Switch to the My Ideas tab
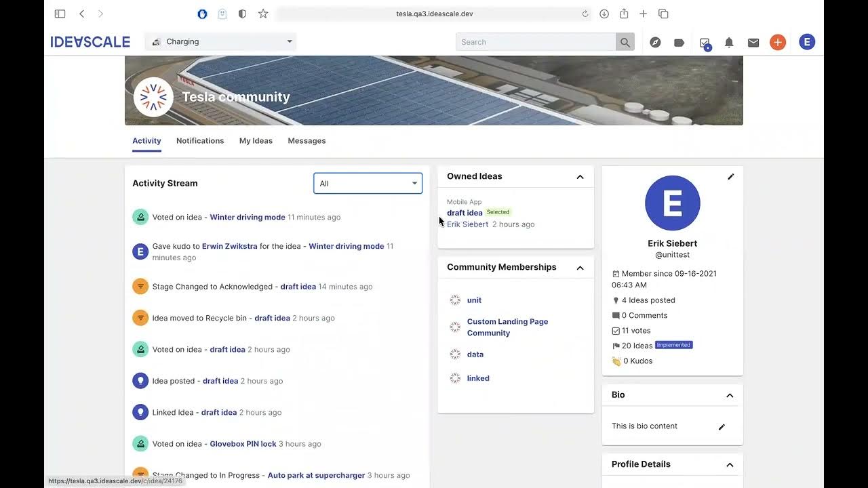Screen dimensions: 868x488 coord(256,141)
